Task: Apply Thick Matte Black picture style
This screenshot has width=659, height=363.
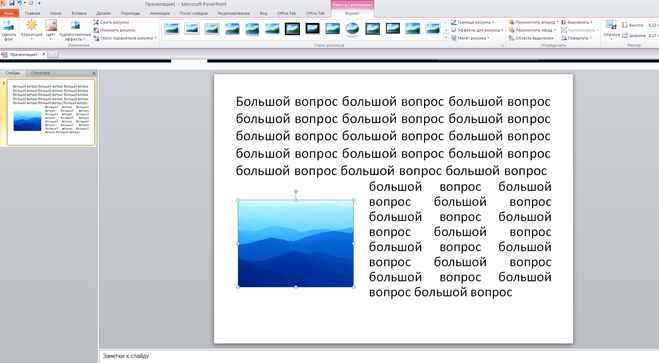Action: [312, 29]
